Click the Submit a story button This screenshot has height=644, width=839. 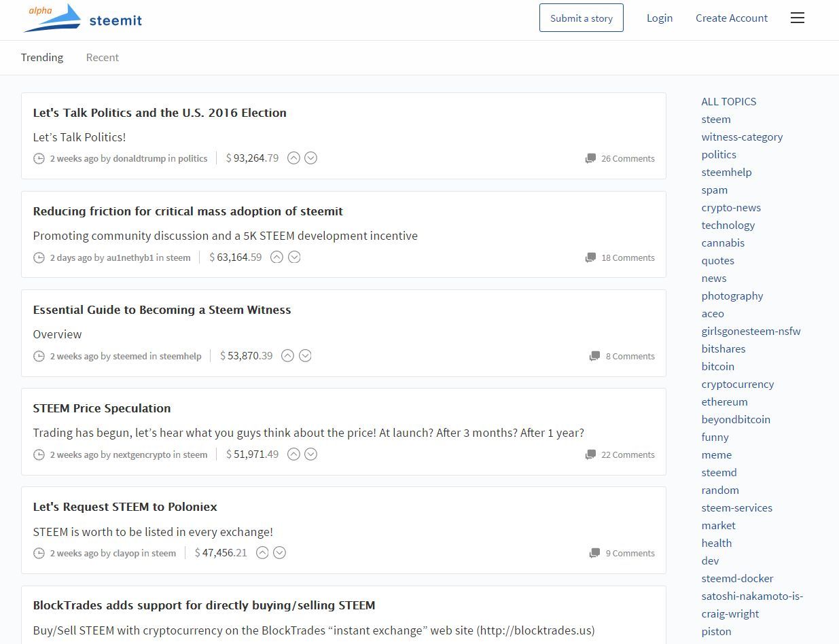coord(582,18)
